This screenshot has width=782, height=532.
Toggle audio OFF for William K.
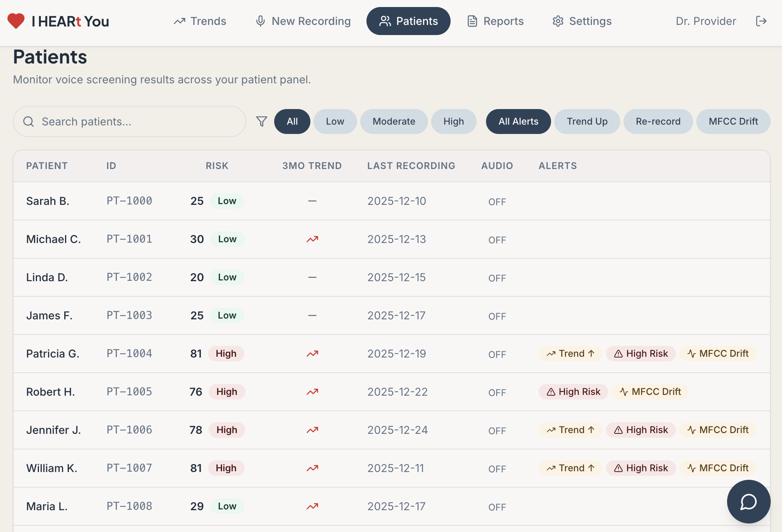(497, 469)
